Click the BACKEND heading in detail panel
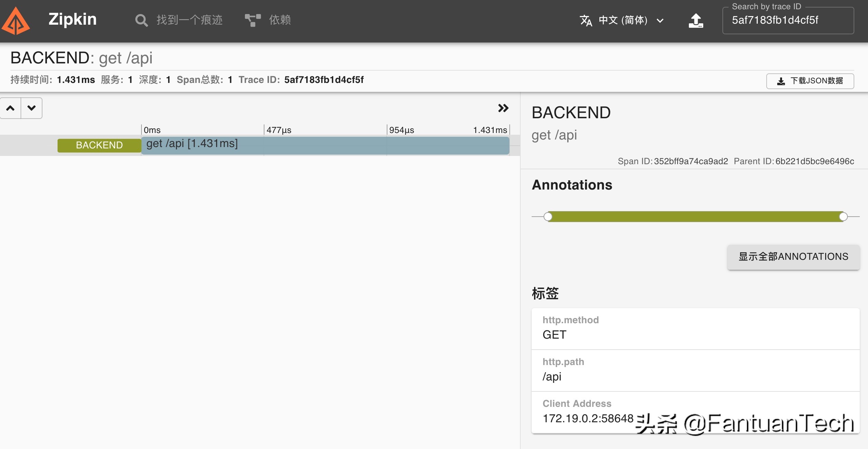The width and height of the screenshot is (868, 449). [x=571, y=113]
